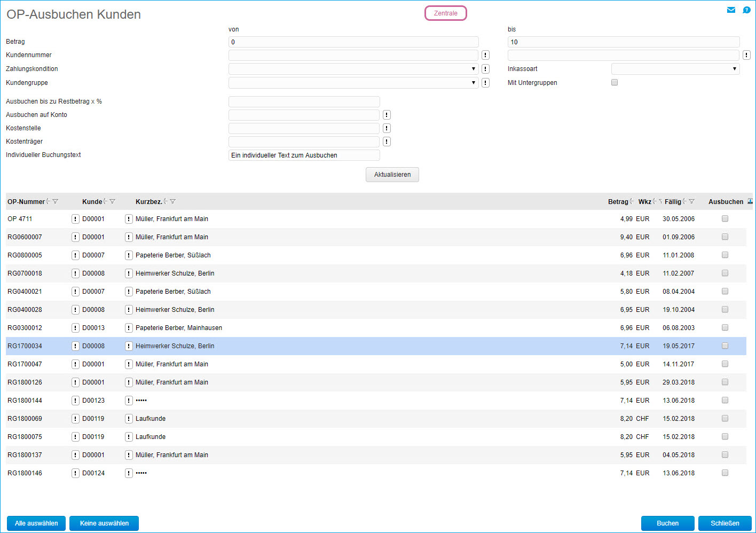756x533 pixels.
Task: Click the Zentrale tab label
Action: point(445,13)
